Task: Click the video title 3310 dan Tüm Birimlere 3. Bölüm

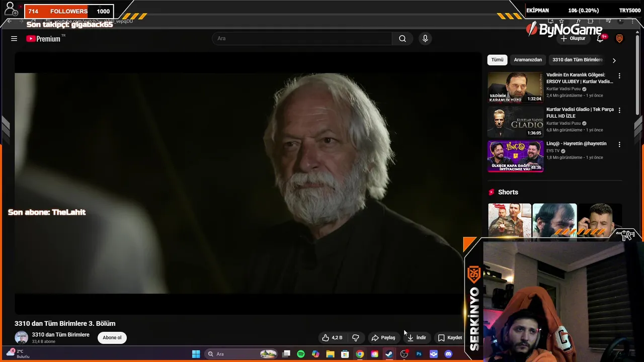Action: (65, 323)
